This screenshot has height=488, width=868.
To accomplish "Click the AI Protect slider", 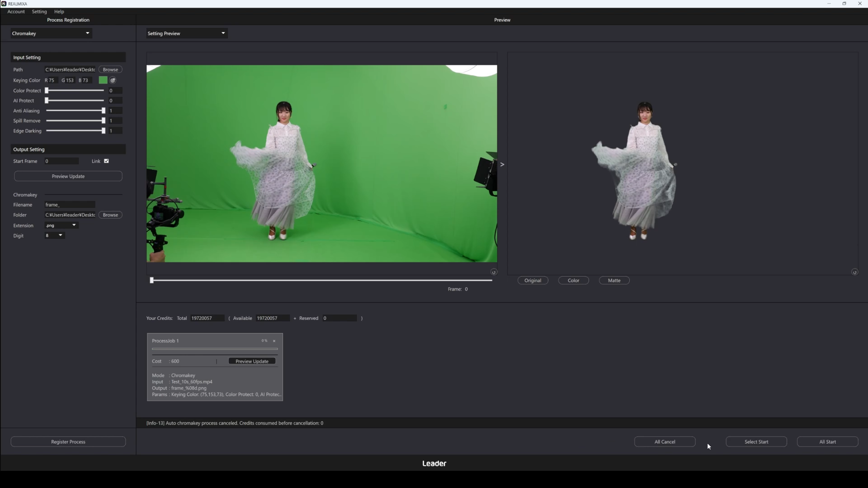I will 75,101.
